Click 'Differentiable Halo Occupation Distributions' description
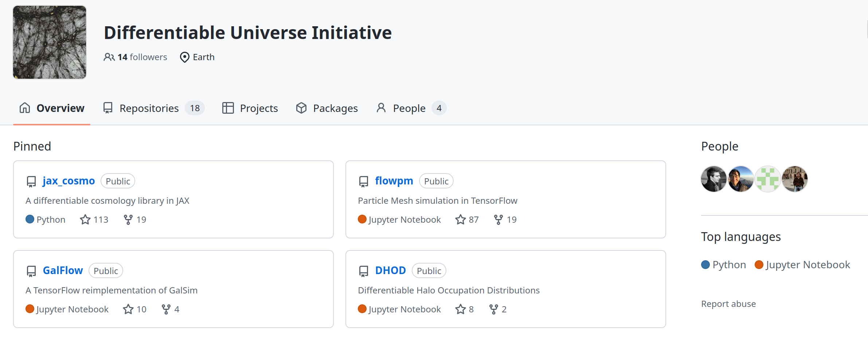The image size is (868, 347). [x=449, y=291]
